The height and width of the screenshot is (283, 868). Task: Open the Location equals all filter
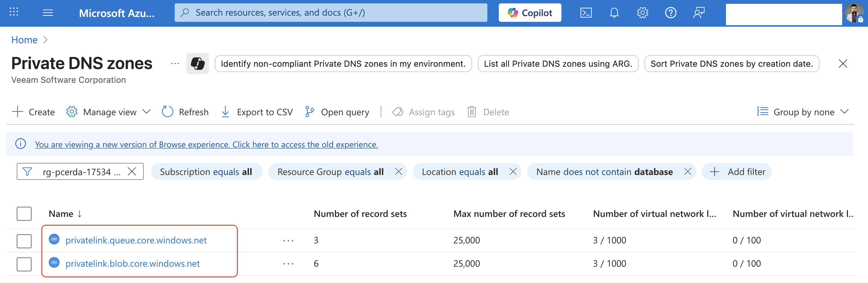point(460,172)
